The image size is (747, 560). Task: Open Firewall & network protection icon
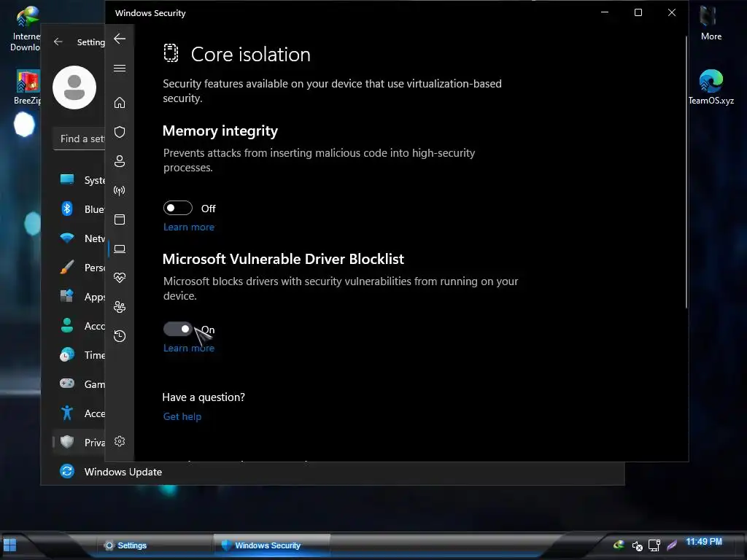coord(120,190)
